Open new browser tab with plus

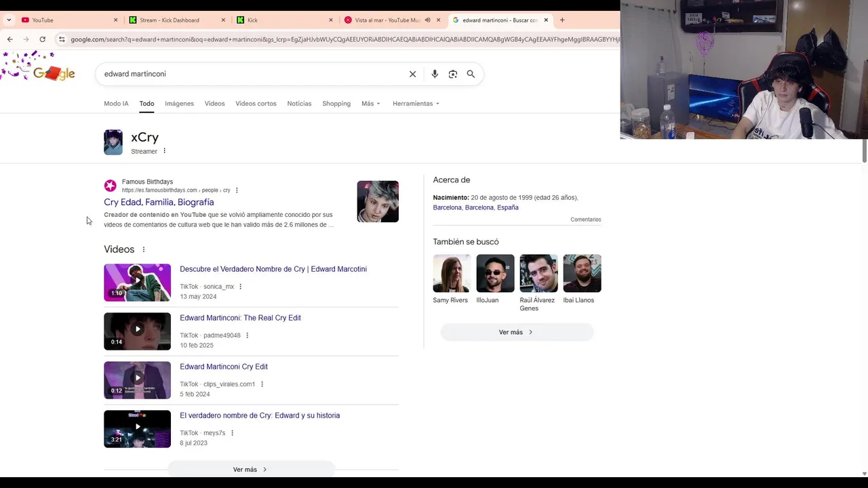(x=562, y=20)
